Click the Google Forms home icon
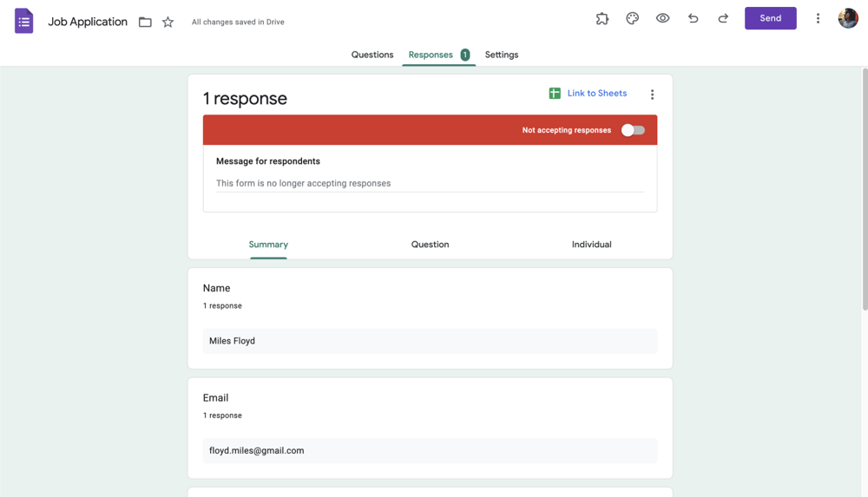Screen dimensions: 868x497 click(x=24, y=22)
